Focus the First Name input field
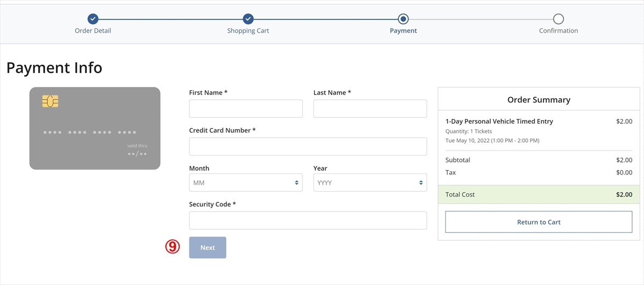The height and width of the screenshot is (285, 644). point(246,108)
